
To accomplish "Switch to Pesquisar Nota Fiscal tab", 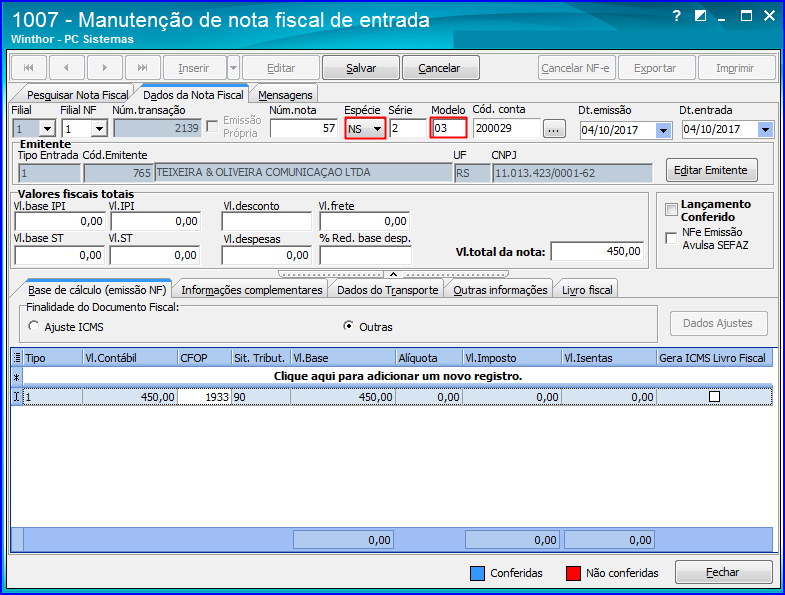I will [77, 95].
